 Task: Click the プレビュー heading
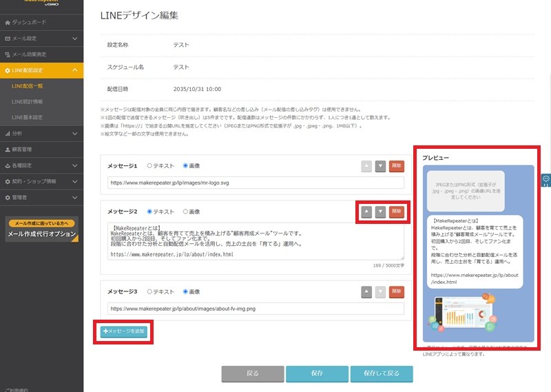point(436,158)
